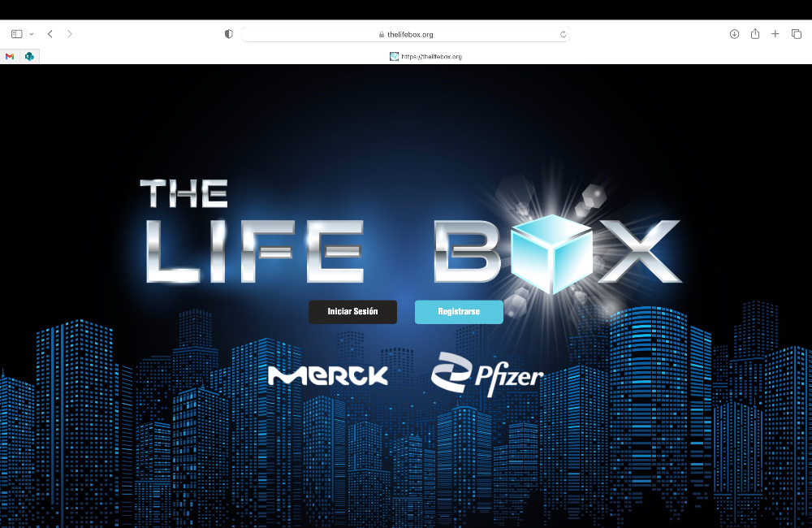Open a new tab
The height and width of the screenshot is (528, 812).
[x=775, y=34]
